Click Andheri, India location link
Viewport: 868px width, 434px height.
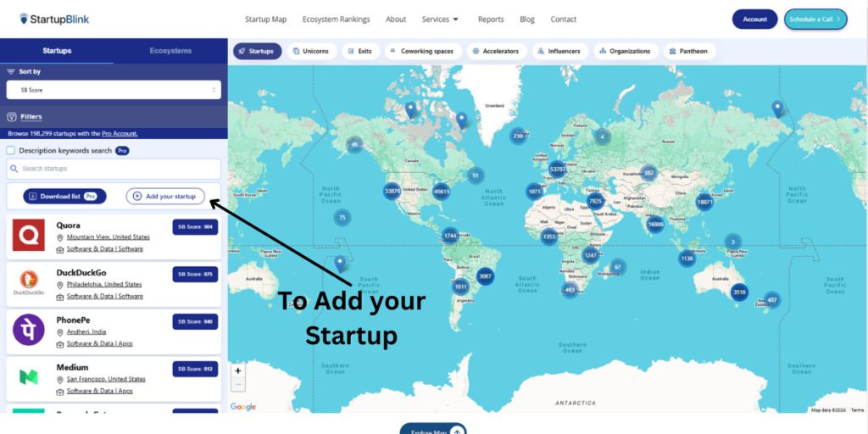86,331
